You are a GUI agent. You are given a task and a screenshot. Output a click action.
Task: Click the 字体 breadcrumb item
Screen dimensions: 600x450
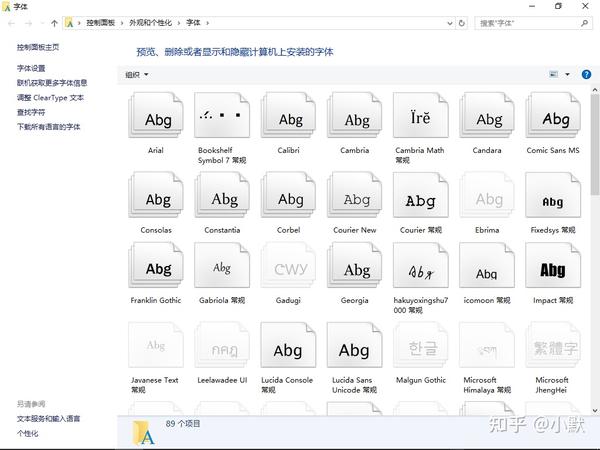[x=193, y=23]
